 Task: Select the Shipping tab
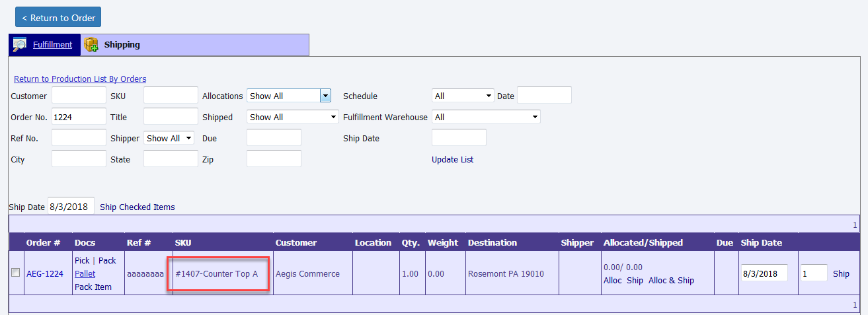coord(122,45)
